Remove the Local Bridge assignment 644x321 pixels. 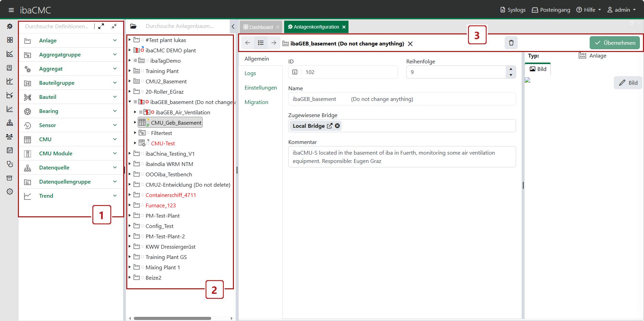(x=337, y=126)
